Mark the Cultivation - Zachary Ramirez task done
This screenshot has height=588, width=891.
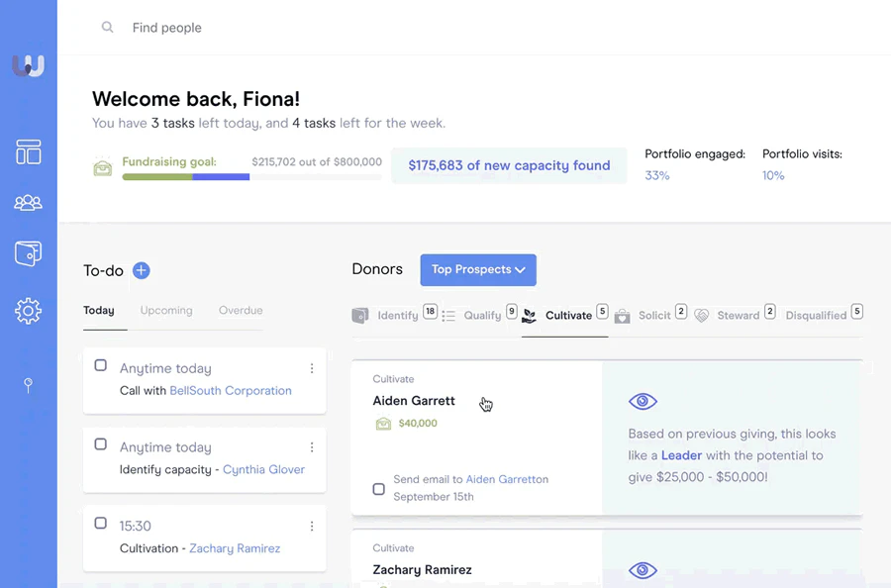click(x=100, y=523)
